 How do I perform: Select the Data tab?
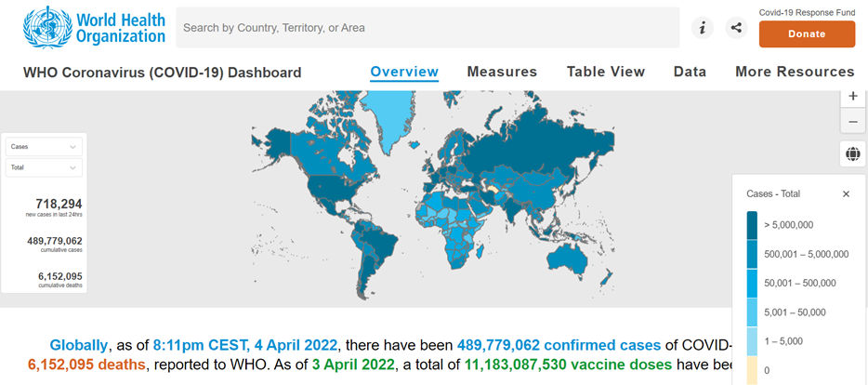click(690, 72)
